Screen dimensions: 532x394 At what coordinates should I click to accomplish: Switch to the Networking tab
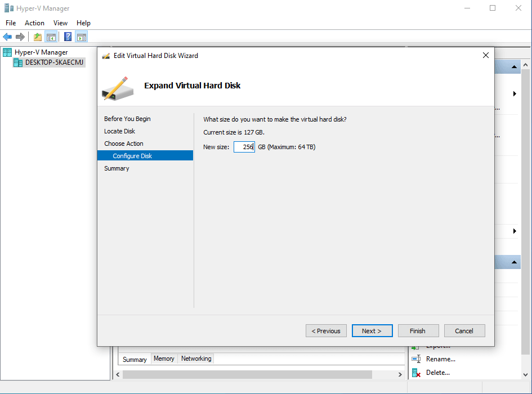(x=196, y=359)
